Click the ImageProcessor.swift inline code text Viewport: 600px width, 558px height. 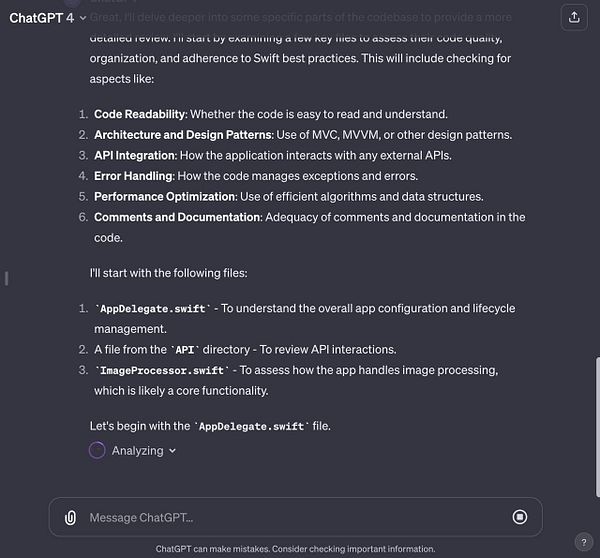pyautogui.click(x=160, y=370)
